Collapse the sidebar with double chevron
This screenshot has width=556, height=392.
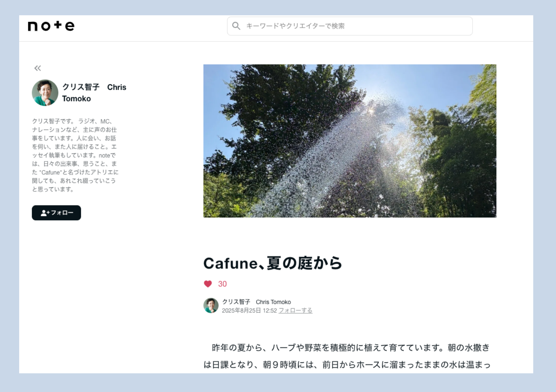38,68
